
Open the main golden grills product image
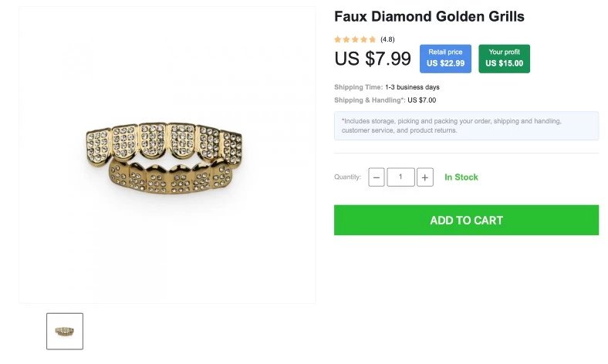[x=167, y=154]
